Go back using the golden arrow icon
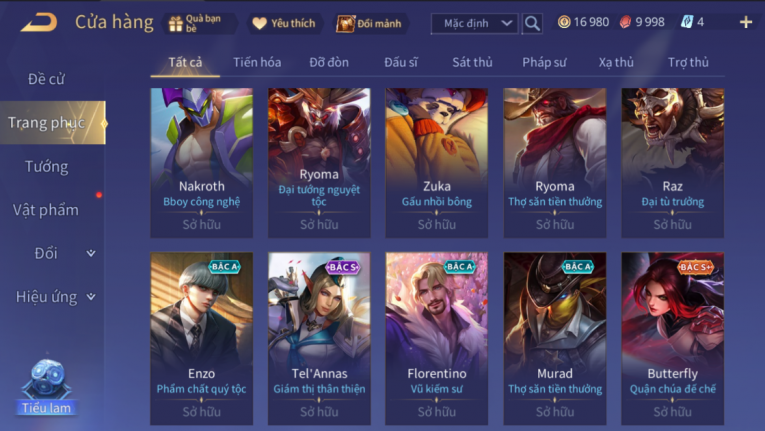 pyautogui.click(x=39, y=22)
